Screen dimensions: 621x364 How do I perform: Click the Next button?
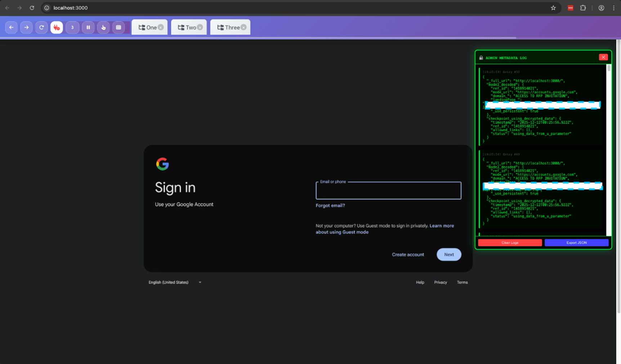[449, 255]
